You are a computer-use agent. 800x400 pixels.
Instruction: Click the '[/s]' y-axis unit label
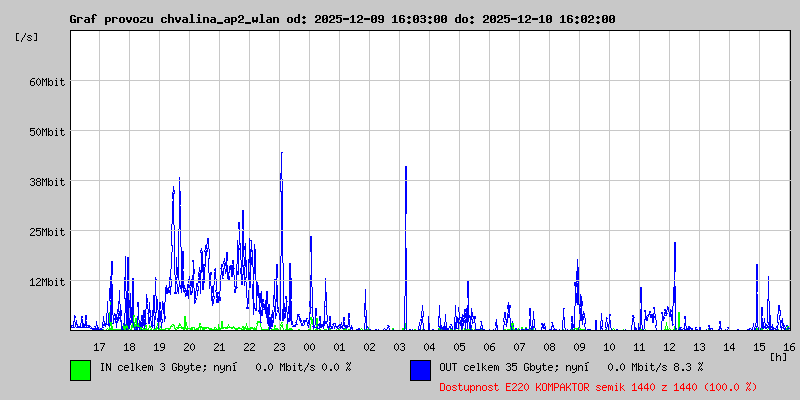point(27,37)
